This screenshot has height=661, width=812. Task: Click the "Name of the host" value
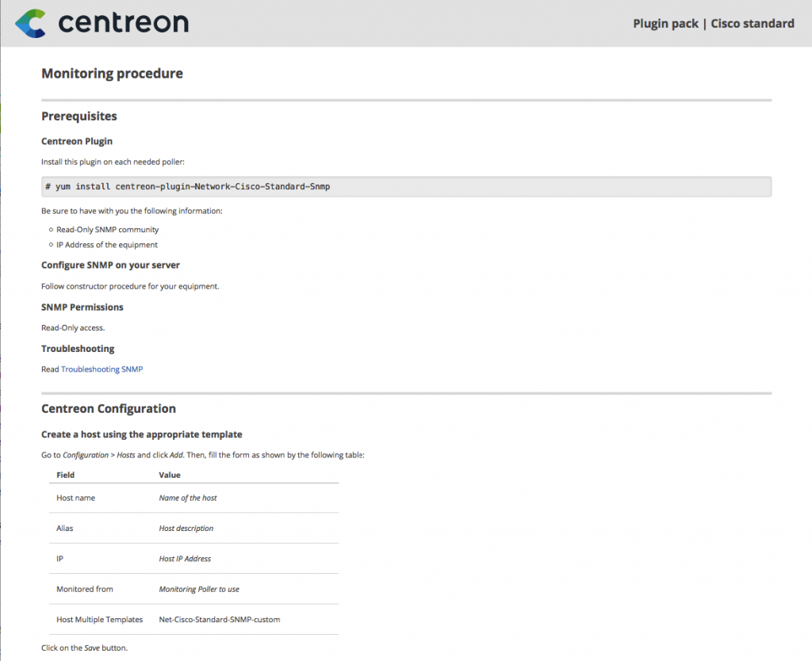point(188,498)
